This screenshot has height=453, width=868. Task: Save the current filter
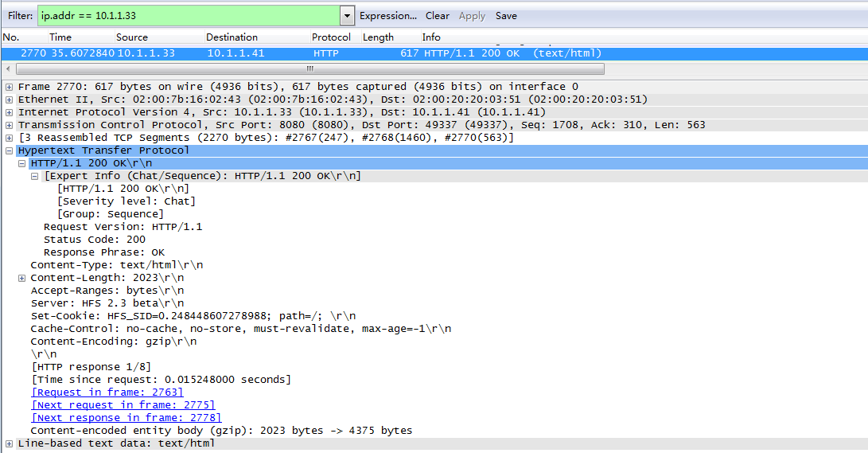pyautogui.click(x=506, y=16)
